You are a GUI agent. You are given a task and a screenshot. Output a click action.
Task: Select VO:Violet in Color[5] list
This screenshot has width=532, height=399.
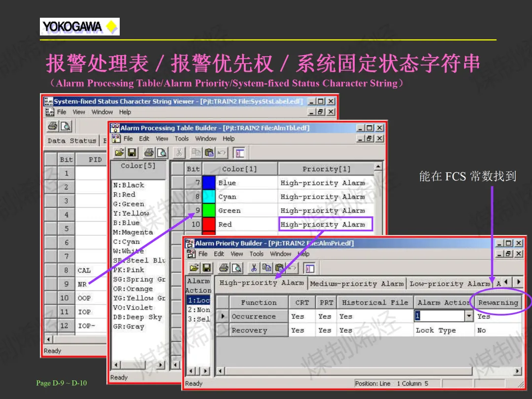click(x=133, y=307)
